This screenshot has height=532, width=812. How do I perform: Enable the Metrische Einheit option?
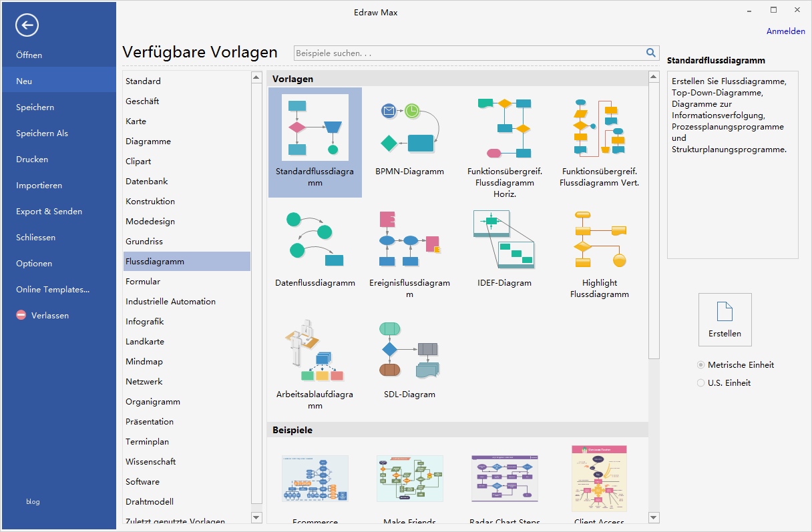[x=700, y=364]
